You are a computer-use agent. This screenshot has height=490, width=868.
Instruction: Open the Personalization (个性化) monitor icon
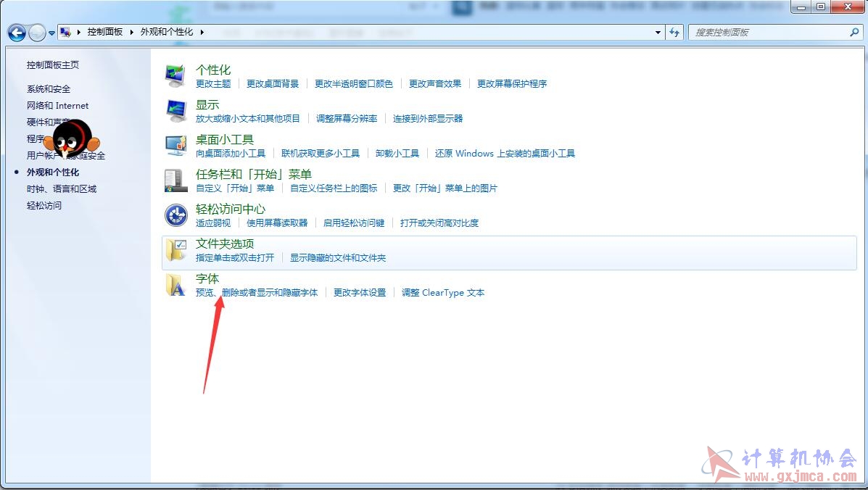point(175,76)
